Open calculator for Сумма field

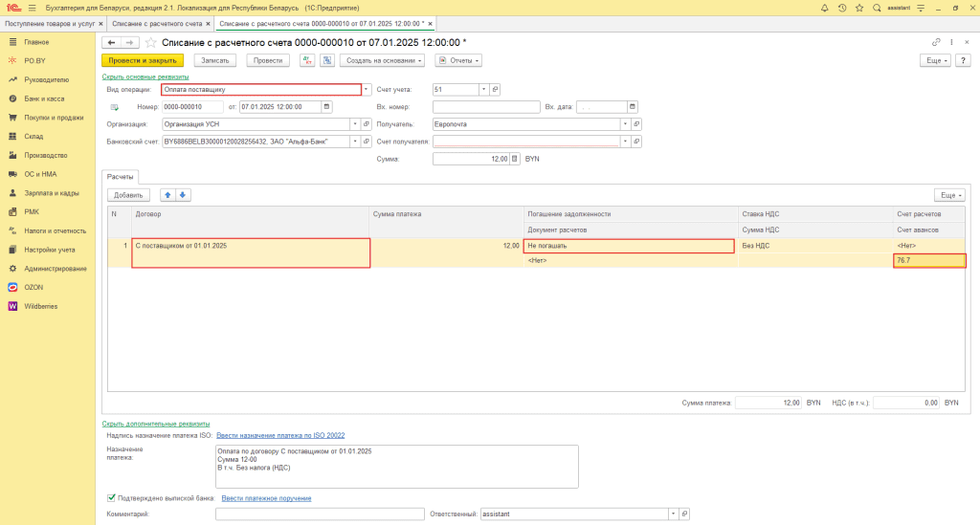[515, 159]
